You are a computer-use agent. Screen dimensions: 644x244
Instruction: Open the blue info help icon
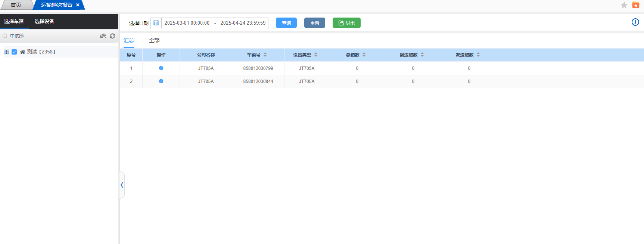pos(635,22)
